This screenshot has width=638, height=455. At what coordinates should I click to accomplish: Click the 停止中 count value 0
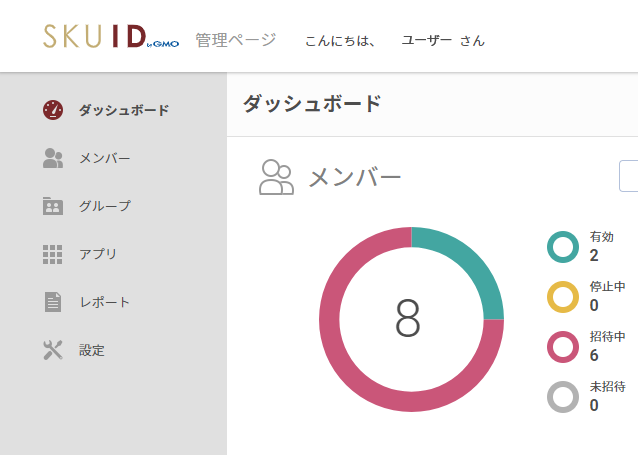click(x=594, y=305)
